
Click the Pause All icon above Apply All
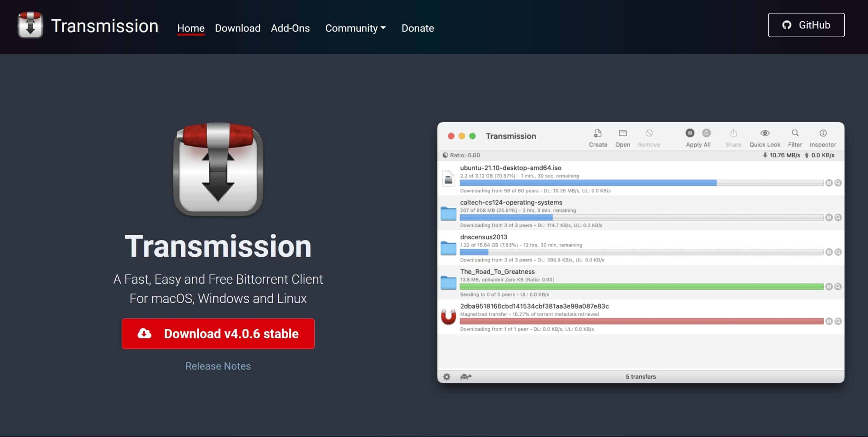click(x=690, y=133)
